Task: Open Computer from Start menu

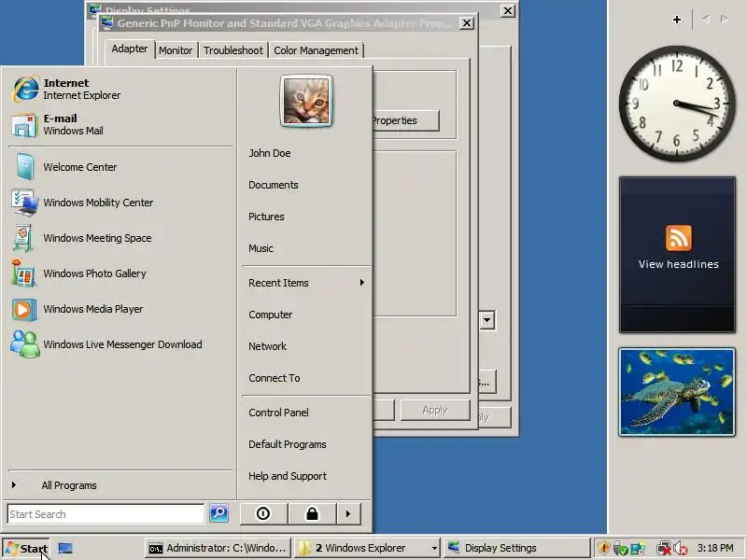Action: [306, 315]
